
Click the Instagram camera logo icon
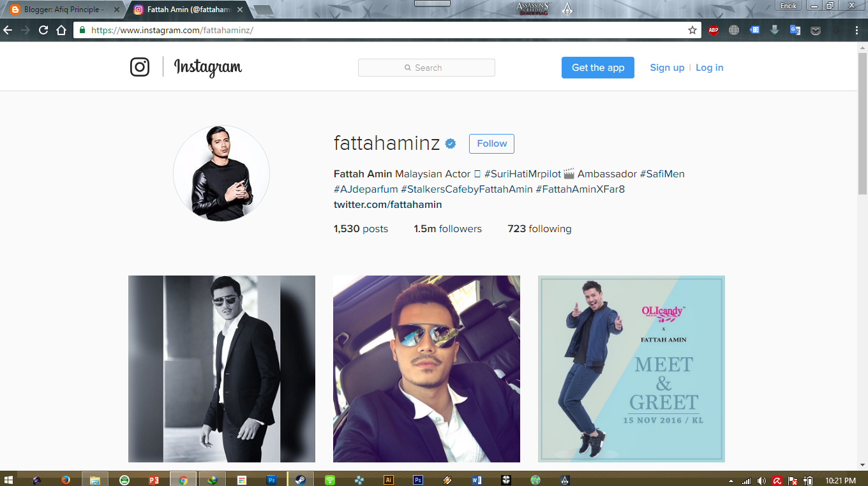tap(140, 67)
